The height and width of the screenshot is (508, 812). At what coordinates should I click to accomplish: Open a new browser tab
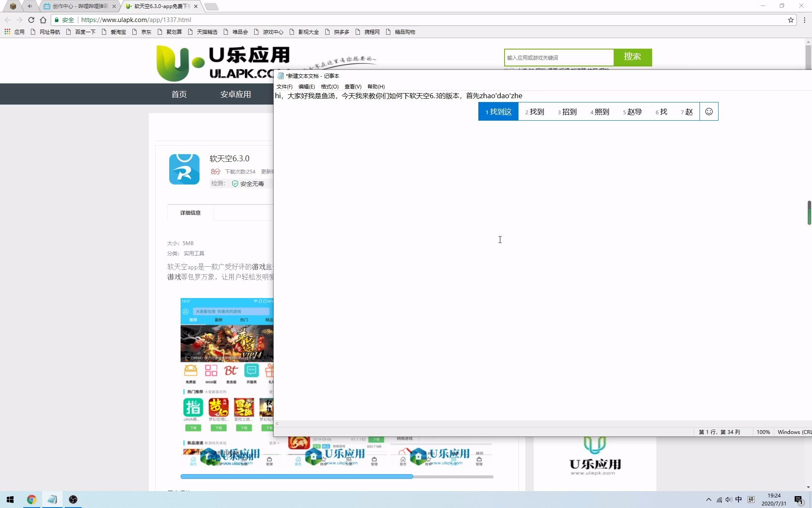click(211, 6)
